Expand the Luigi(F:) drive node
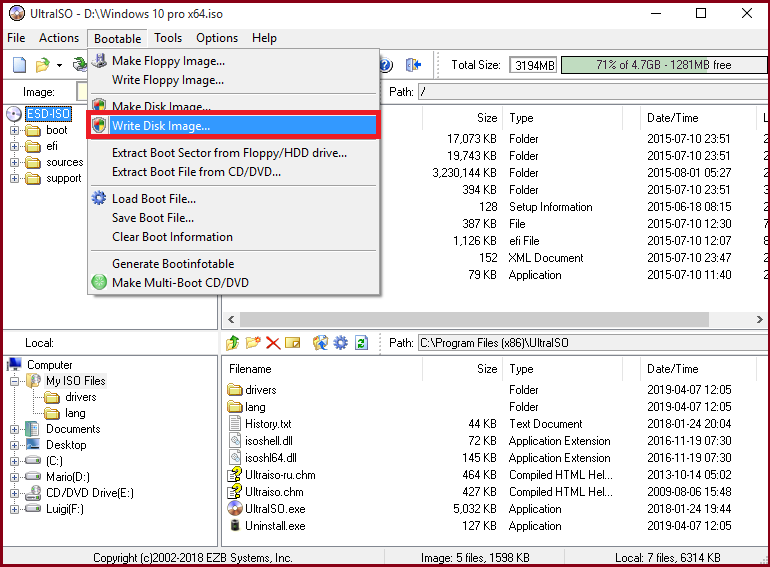 (14, 509)
